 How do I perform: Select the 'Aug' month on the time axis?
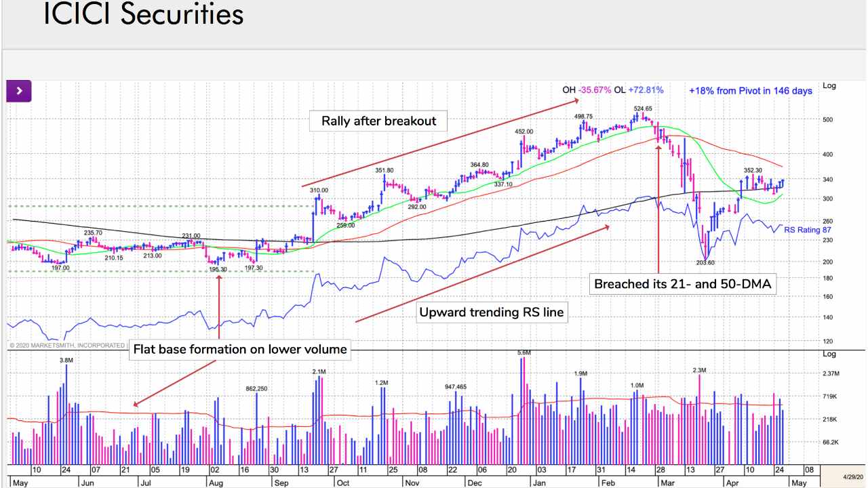(x=215, y=483)
